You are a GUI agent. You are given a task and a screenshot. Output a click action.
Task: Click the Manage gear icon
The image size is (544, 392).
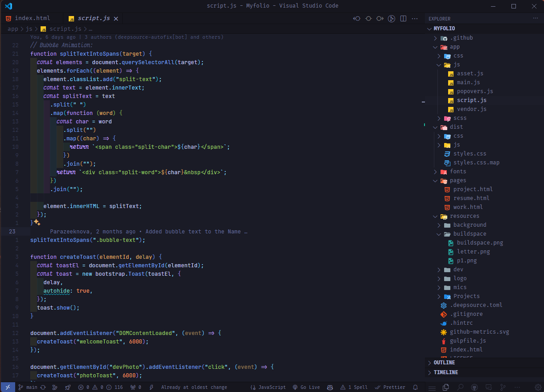click(x=538, y=388)
